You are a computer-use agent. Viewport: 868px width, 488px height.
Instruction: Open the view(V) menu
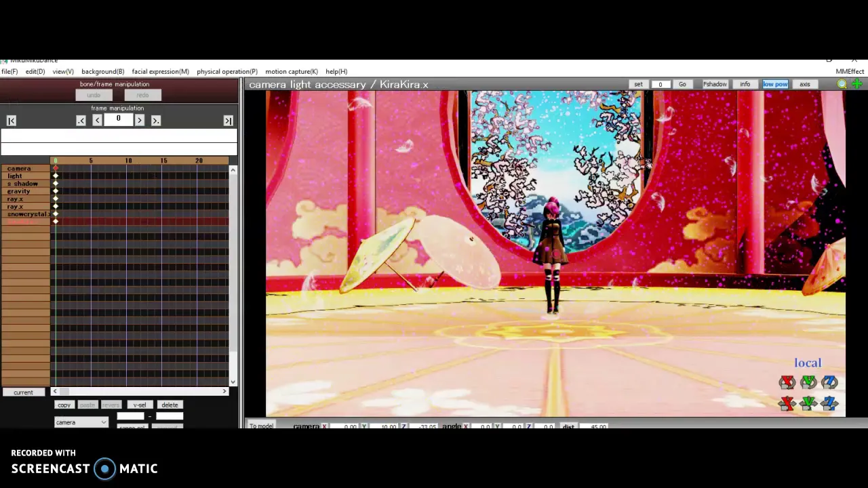[63, 71]
